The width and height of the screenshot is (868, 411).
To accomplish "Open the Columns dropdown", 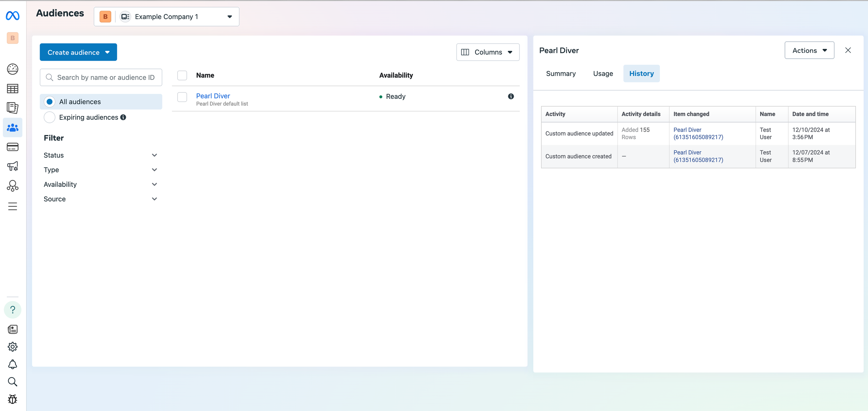I will coord(487,52).
